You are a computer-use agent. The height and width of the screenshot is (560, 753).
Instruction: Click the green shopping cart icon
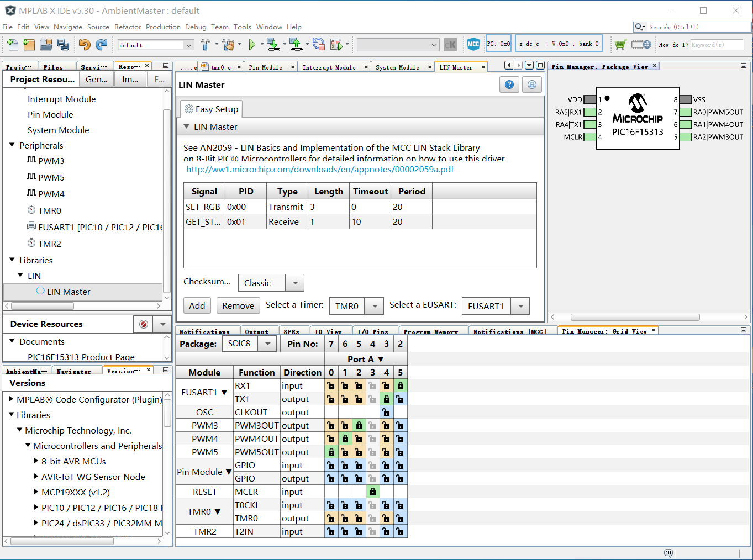pos(620,45)
